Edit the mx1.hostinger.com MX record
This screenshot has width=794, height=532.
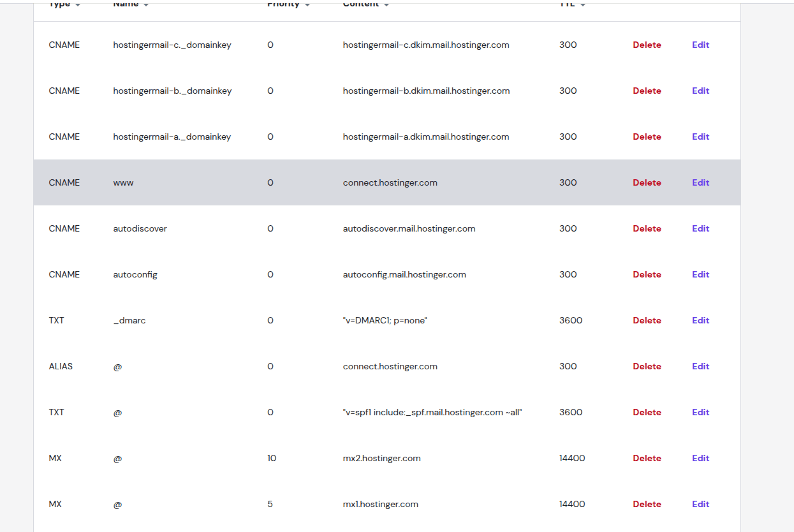click(700, 504)
